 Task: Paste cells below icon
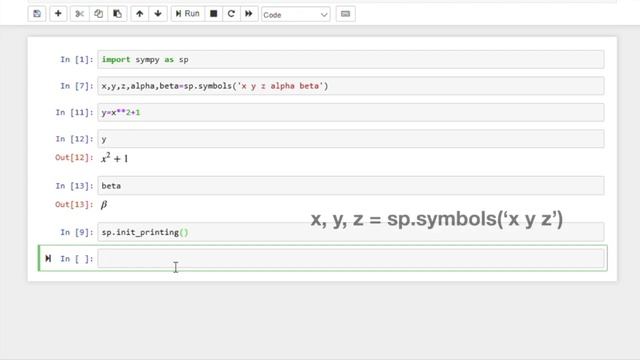coord(117,14)
